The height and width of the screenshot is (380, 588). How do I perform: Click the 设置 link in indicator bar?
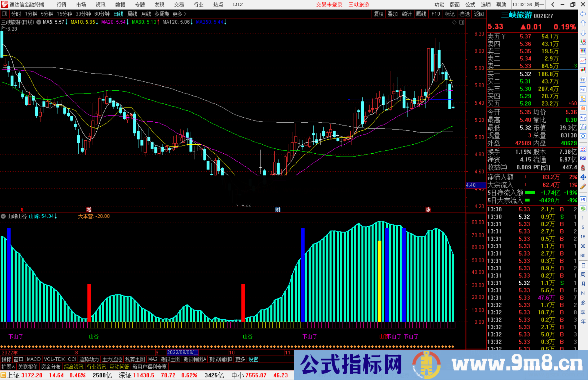tap(253, 359)
